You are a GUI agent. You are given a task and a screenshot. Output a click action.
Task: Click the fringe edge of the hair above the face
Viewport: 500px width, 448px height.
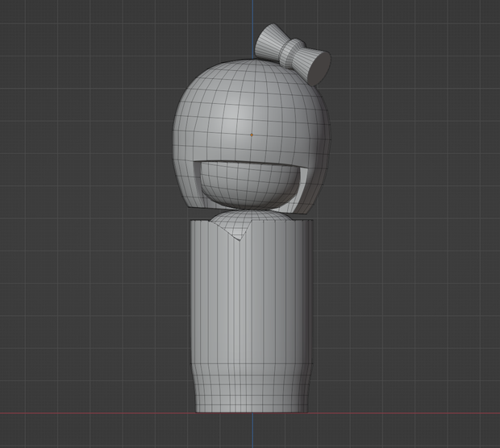click(250, 162)
